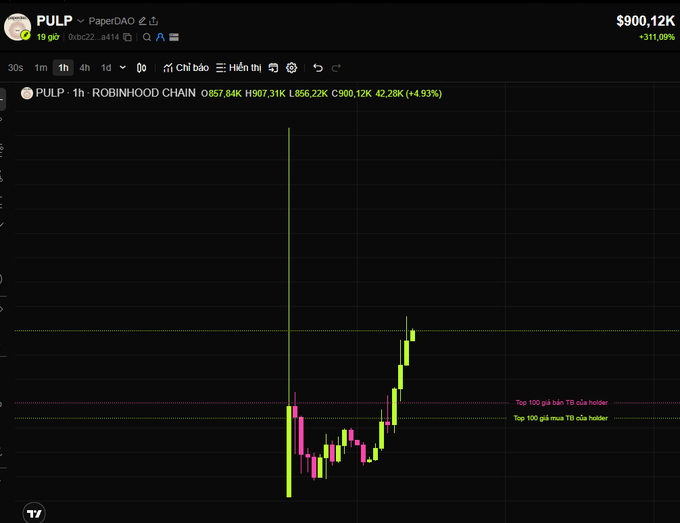Click the tall green first candle wick
This screenshot has height=523, width=680.
(x=289, y=266)
